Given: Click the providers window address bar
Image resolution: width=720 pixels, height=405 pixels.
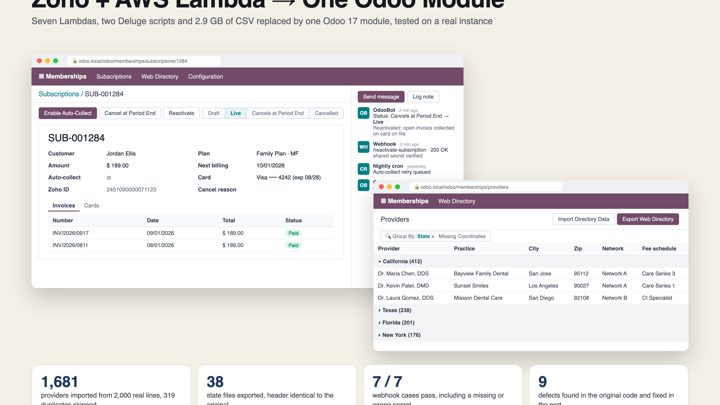Looking at the screenshot, I should 486,187.
